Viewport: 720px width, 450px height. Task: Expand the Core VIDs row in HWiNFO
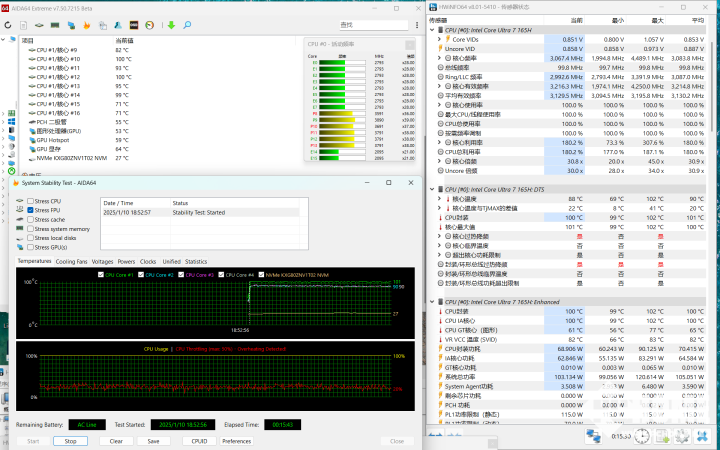pyautogui.click(x=440, y=38)
